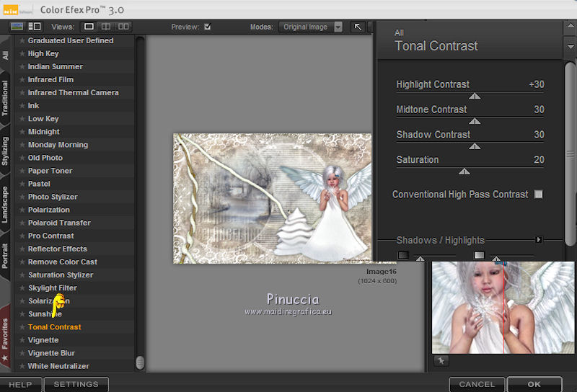
Task: Open the Landscape category tab
Action: coord(6,204)
